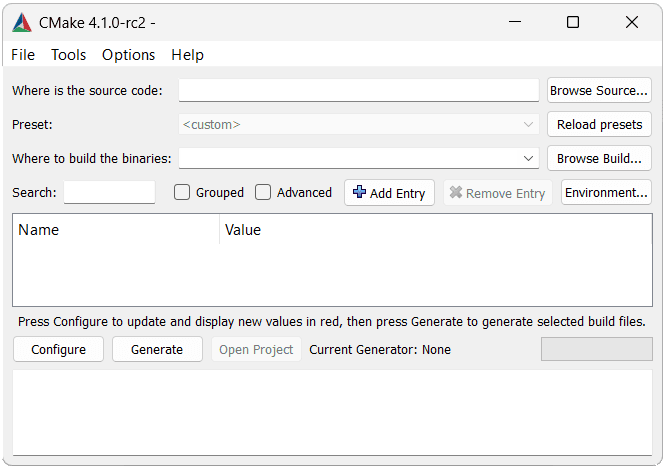Click the CMake logo in title bar

tap(22, 22)
